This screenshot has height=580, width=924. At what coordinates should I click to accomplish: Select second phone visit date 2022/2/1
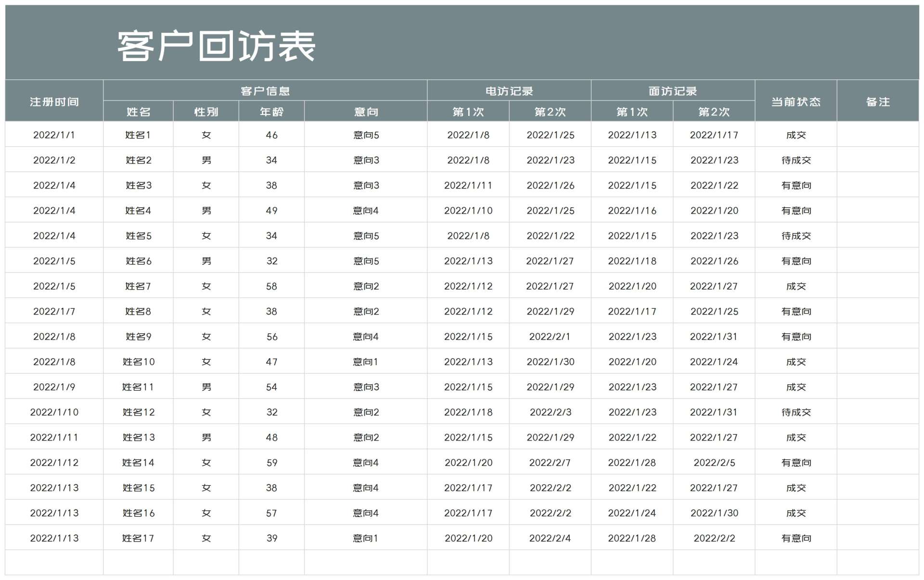550,337
